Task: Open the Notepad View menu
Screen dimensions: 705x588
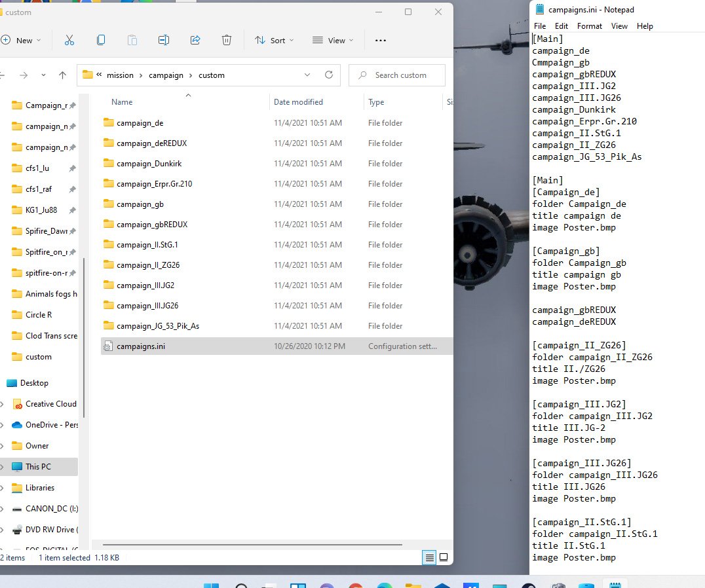Action: coord(619,26)
